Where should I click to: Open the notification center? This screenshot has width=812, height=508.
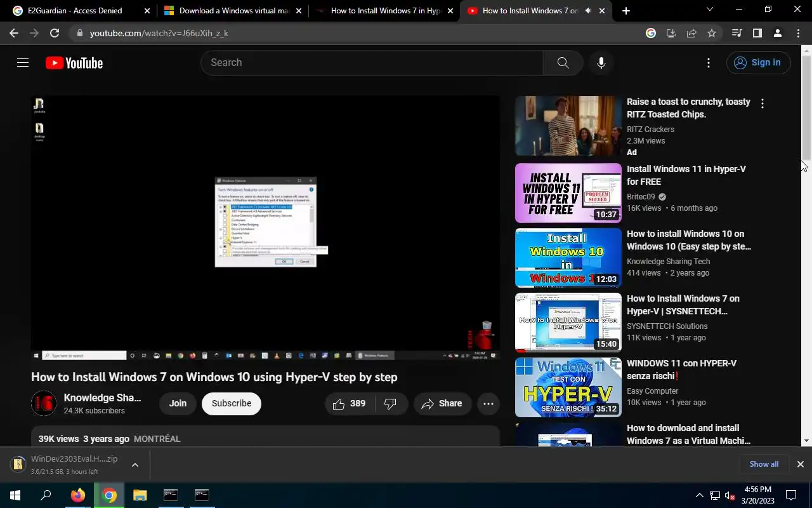click(791, 495)
